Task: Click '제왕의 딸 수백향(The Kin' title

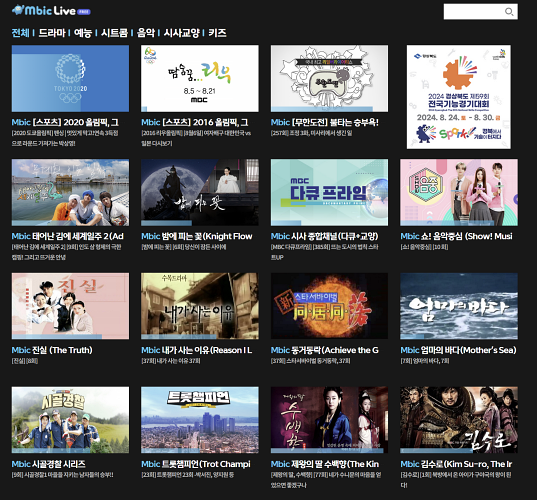Action: (325, 464)
